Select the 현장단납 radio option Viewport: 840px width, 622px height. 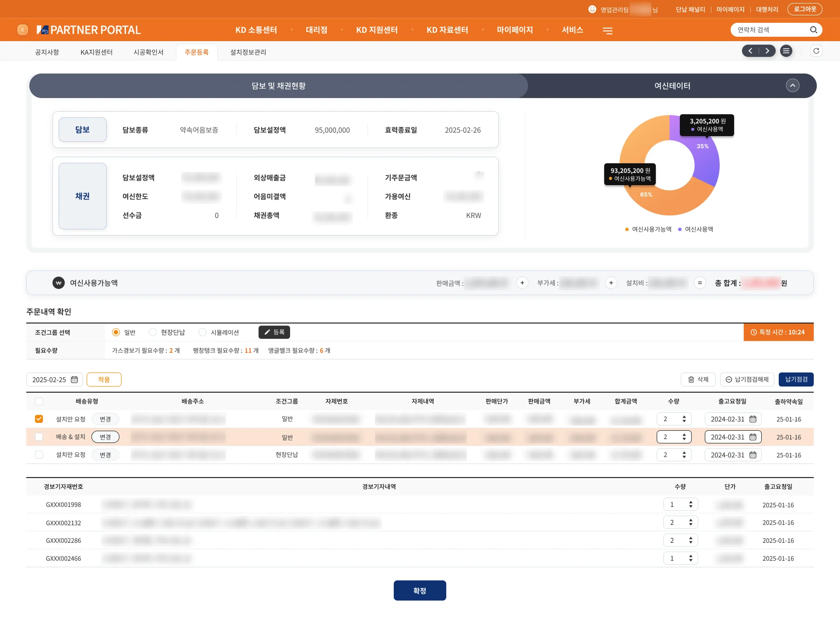point(153,332)
